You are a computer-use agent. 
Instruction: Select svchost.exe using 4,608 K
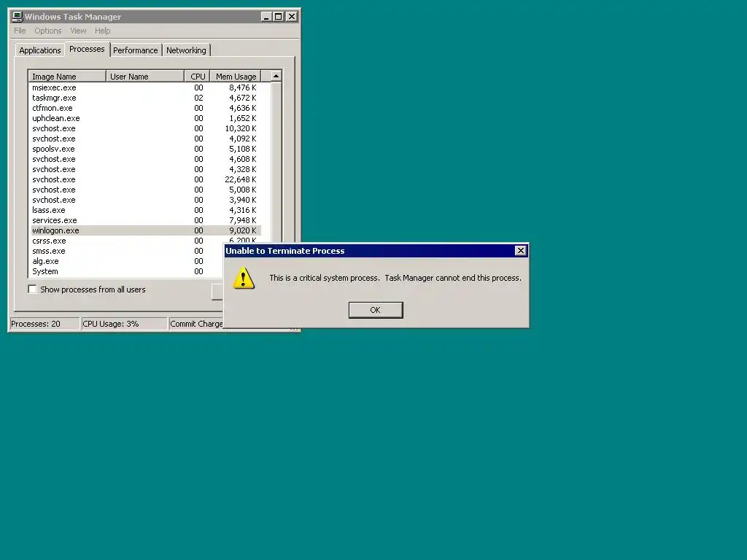pyautogui.click(x=145, y=159)
